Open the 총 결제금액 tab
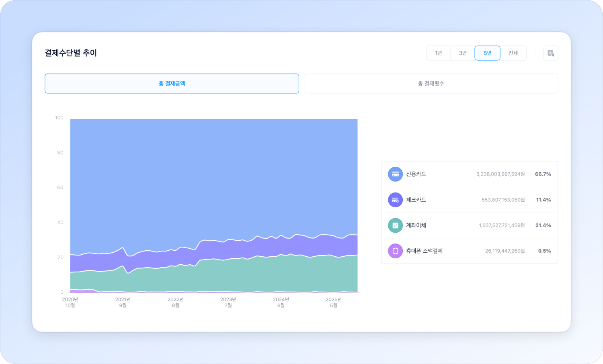Screen dimensions: 603x364 click(172, 84)
